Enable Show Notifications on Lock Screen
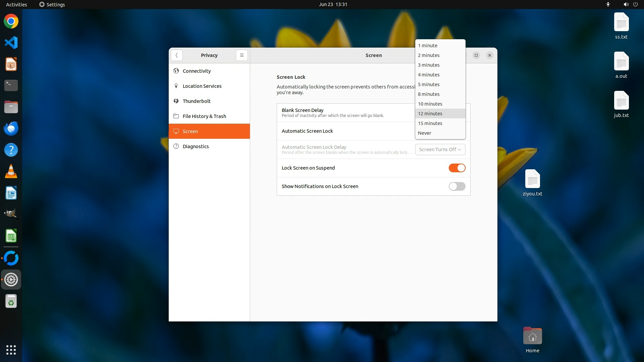 point(457,186)
